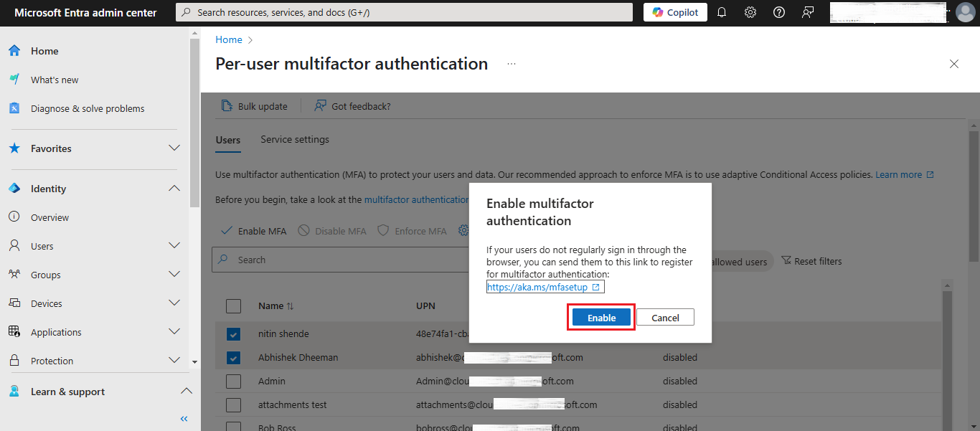This screenshot has height=431, width=980.
Task: Open the feedback person icon in header
Action: click(808, 12)
